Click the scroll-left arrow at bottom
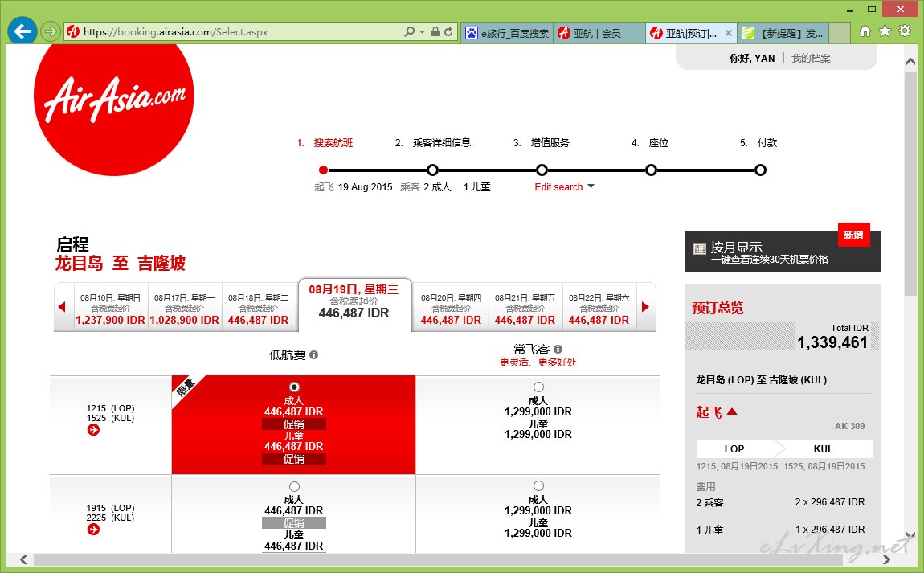This screenshot has height=573, width=924. tap(23, 559)
